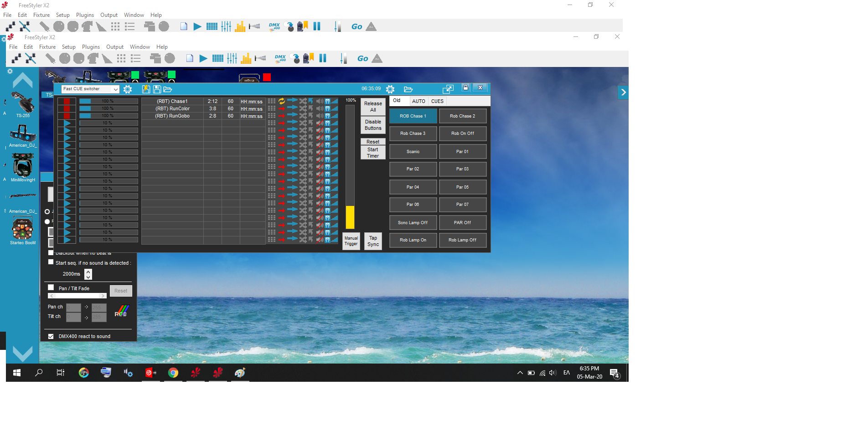Open the RGB color icon

[x=121, y=311]
